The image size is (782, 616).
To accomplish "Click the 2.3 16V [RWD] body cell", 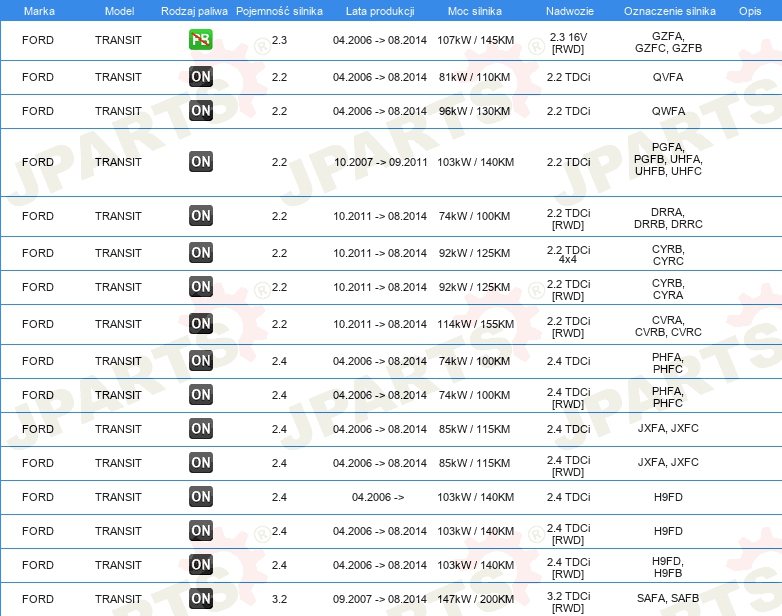I will point(568,43).
